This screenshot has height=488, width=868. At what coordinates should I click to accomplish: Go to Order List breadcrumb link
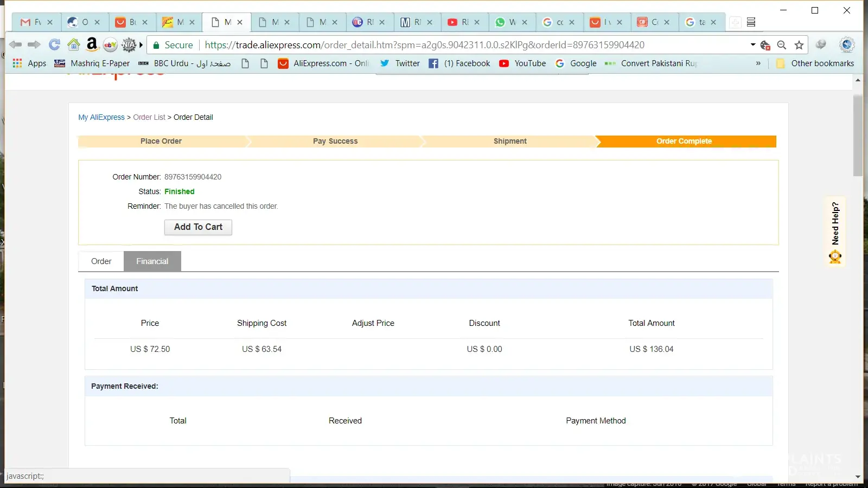[149, 117]
